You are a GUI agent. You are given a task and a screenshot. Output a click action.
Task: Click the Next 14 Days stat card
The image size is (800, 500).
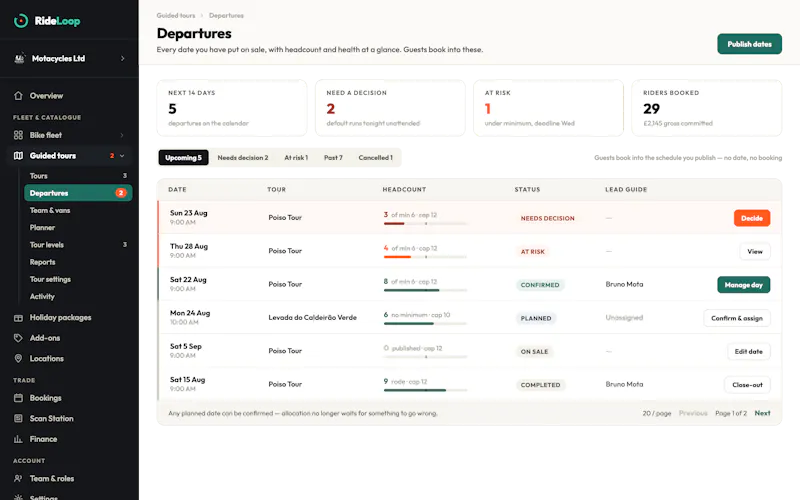coord(232,108)
